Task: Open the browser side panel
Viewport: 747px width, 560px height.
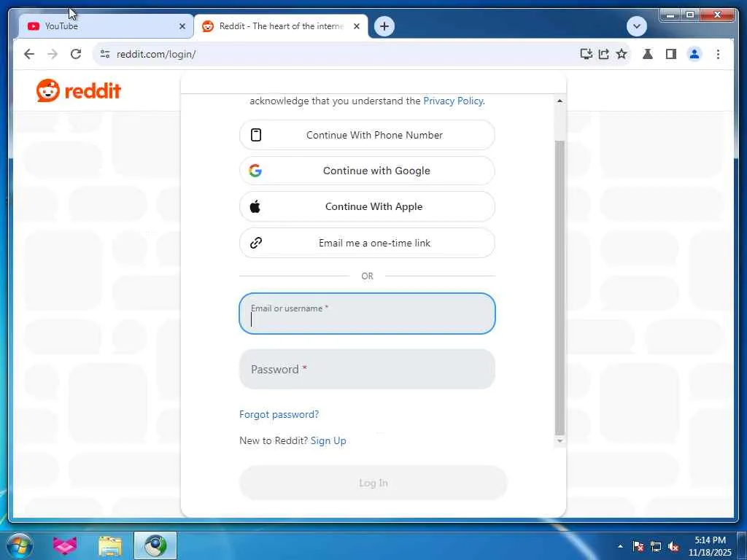Action: point(671,54)
